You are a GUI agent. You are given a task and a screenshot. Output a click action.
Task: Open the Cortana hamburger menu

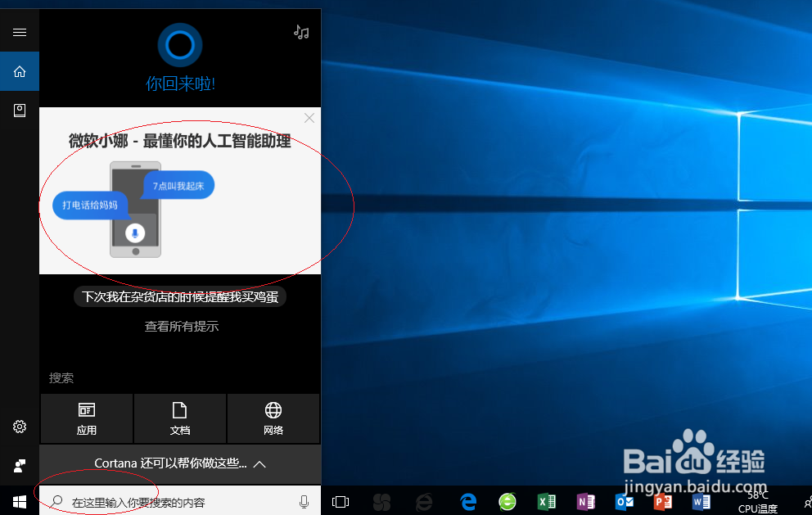click(x=20, y=33)
